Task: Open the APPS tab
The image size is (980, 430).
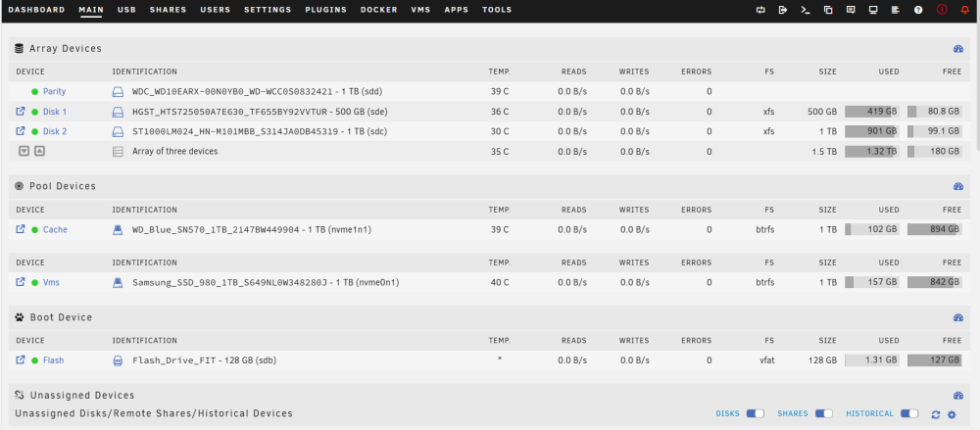Action: [x=457, y=10]
